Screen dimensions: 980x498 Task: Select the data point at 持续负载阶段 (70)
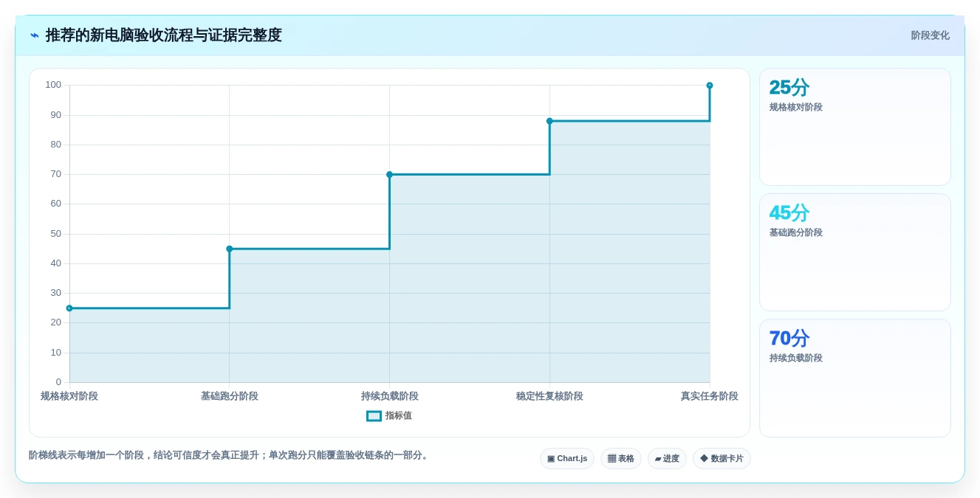pyautogui.click(x=389, y=175)
